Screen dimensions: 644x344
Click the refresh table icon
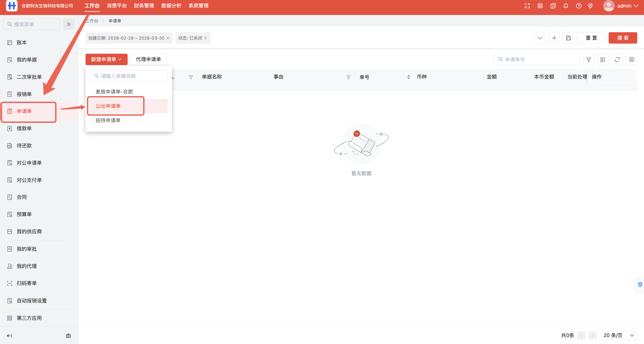coord(617,59)
